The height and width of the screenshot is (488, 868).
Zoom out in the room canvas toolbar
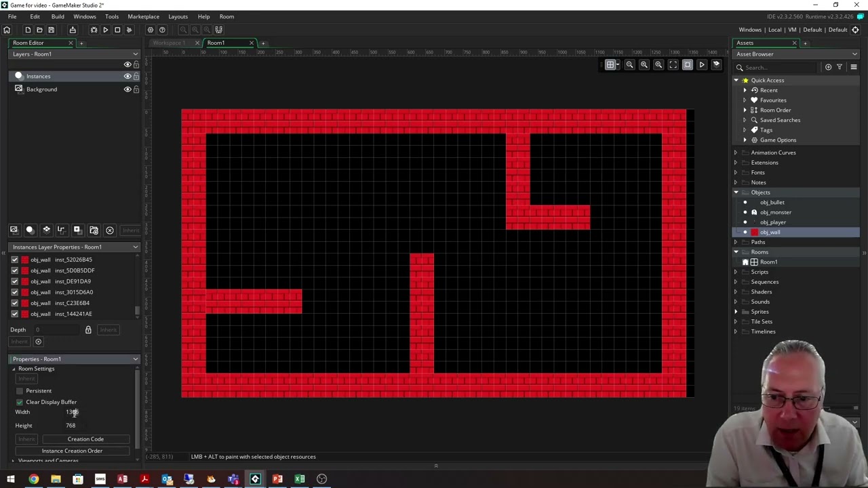(629, 65)
